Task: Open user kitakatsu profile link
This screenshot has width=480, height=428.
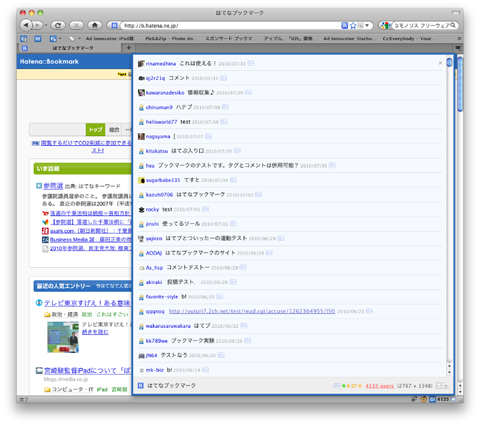Action: pos(157,151)
